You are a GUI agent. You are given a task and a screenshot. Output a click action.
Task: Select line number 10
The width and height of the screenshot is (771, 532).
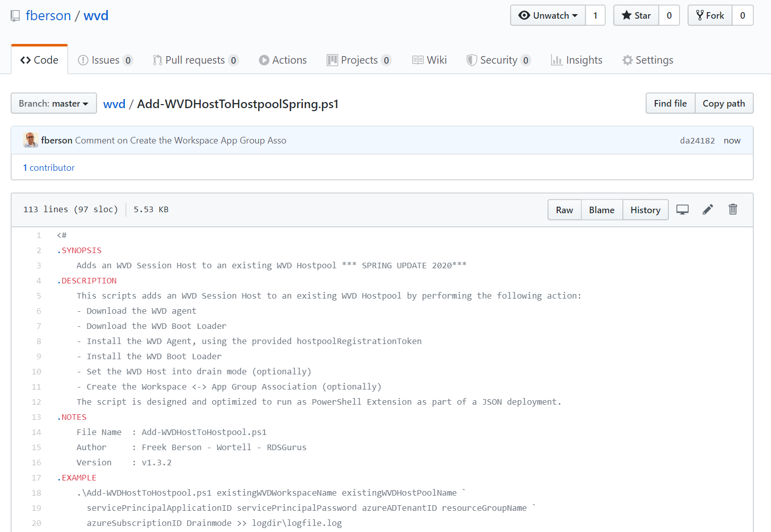[36, 371]
